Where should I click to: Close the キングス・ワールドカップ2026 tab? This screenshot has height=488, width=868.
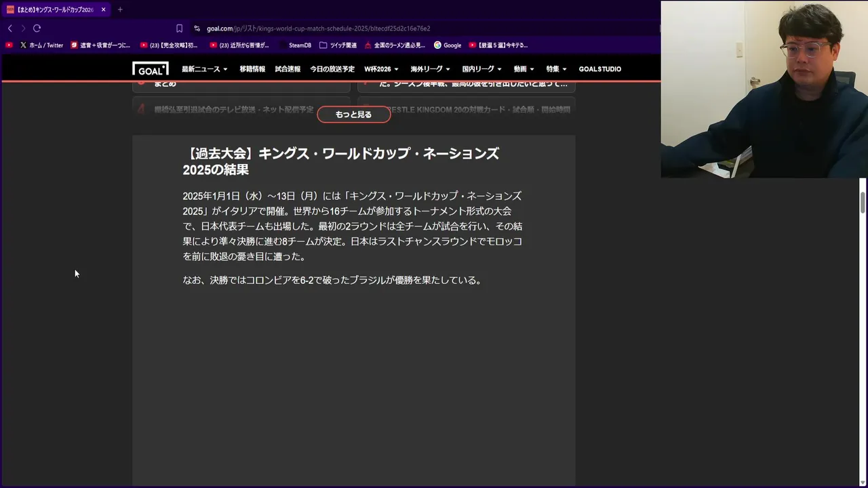104,9
